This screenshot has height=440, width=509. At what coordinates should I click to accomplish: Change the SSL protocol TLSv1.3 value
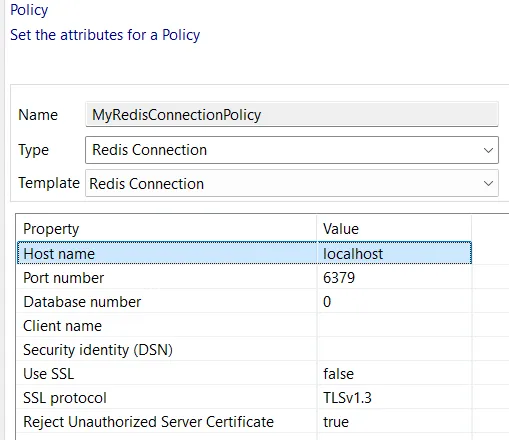(x=394, y=398)
